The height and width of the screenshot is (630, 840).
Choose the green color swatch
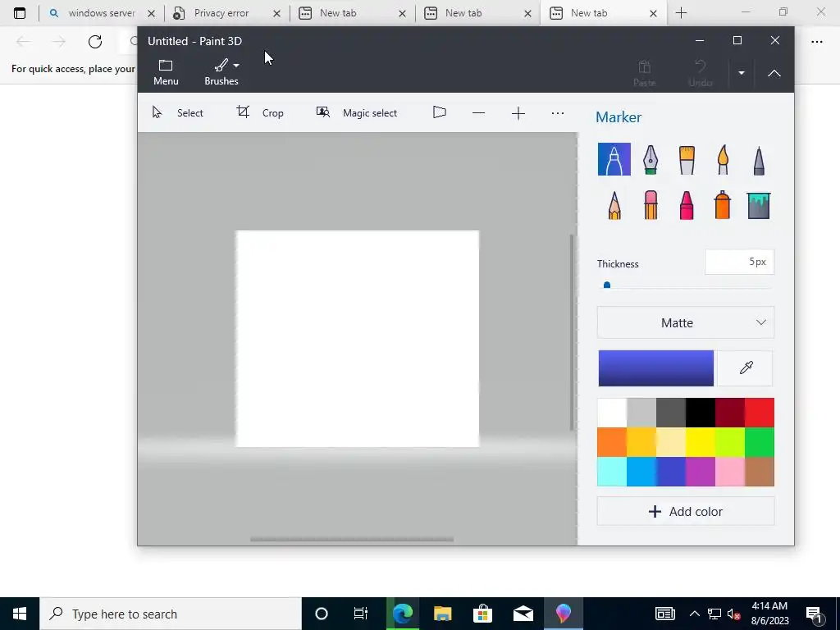coord(759,442)
